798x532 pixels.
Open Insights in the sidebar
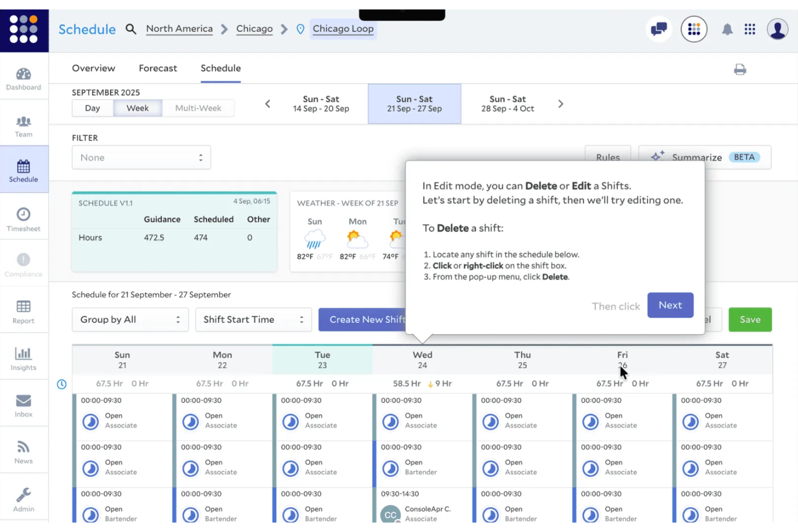click(24, 358)
